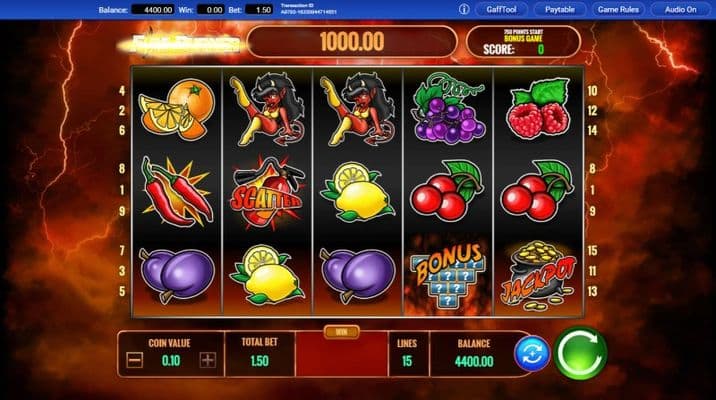Click the Scatter fire extinguisher symbol
The width and height of the screenshot is (716, 400).
click(x=267, y=192)
